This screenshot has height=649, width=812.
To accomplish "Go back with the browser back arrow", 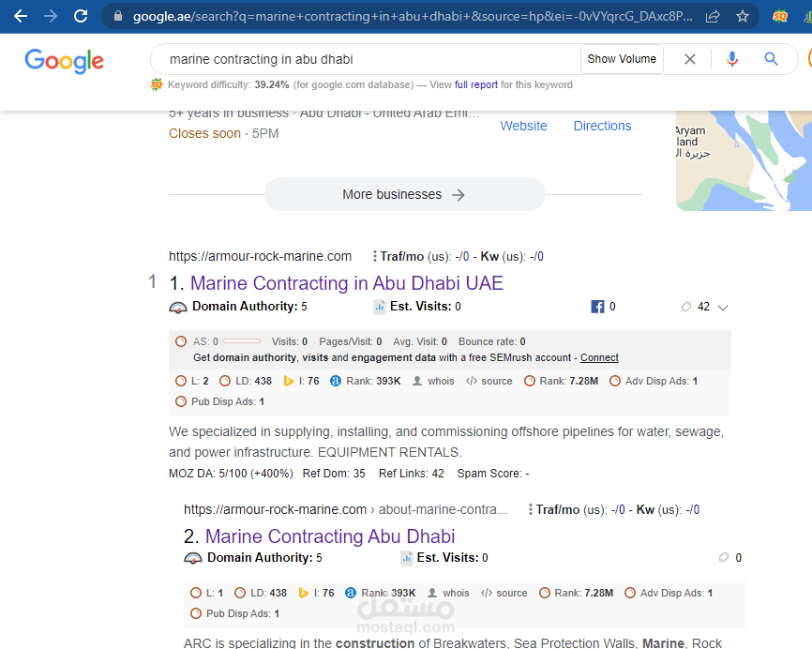I will (21, 16).
